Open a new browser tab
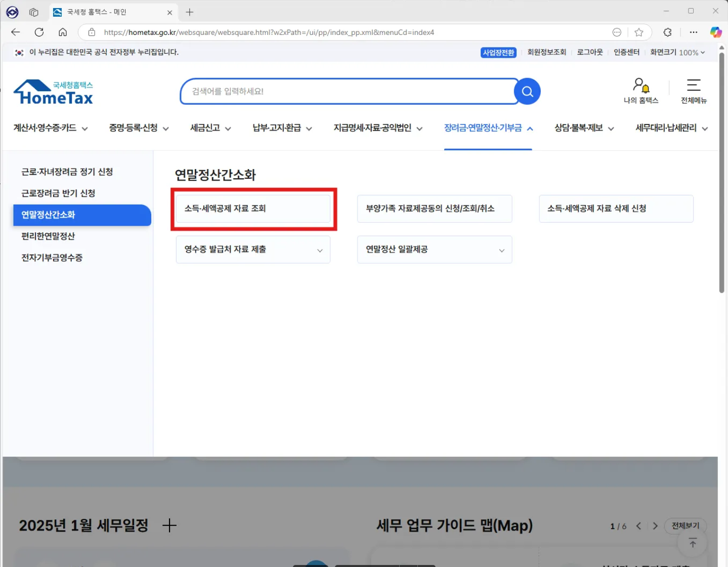Screen dimensions: 728x567 pyautogui.click(x=190, y=12)
